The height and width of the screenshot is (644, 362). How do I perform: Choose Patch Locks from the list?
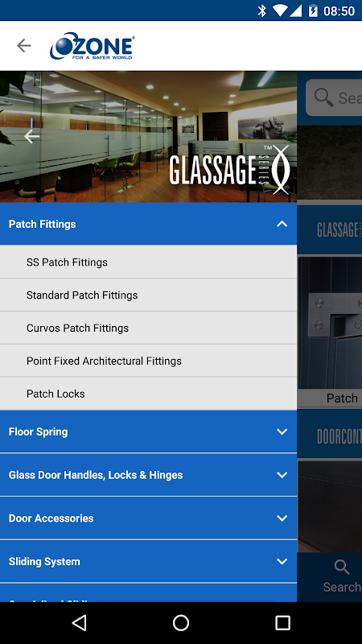coord(148,394)
